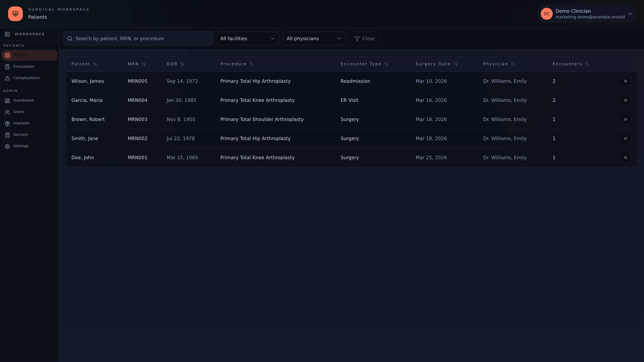This screenshot has width=644, height=362.
Task: Click the DC user avatar
Action: tap(547, 14)
